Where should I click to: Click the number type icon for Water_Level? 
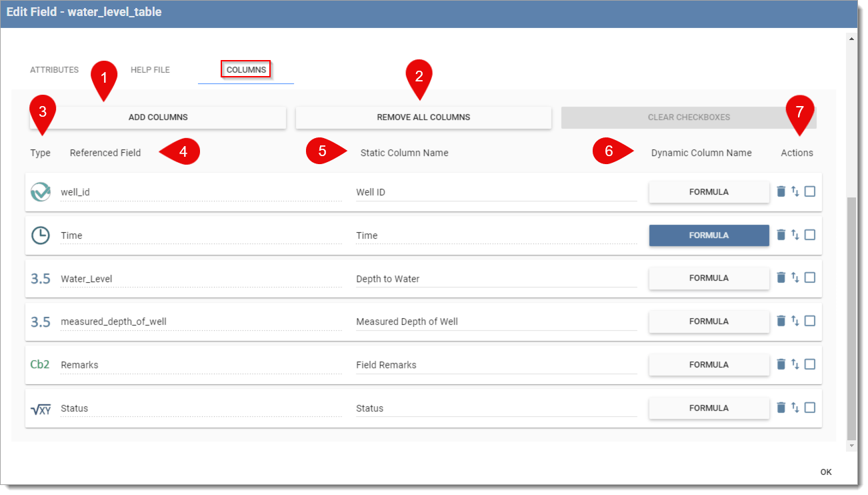[x=41, y=279]
